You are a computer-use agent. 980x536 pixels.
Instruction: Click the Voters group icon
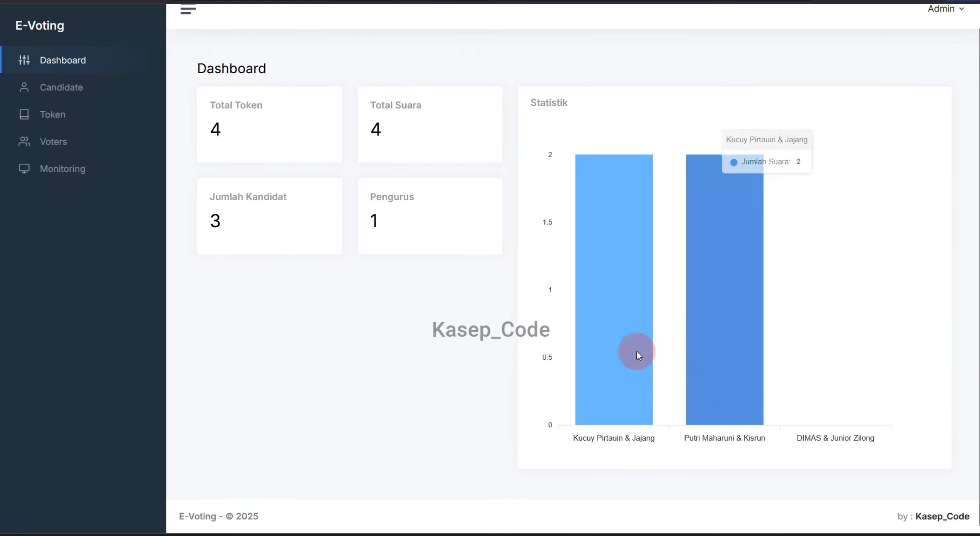click(x=24, y=141)
